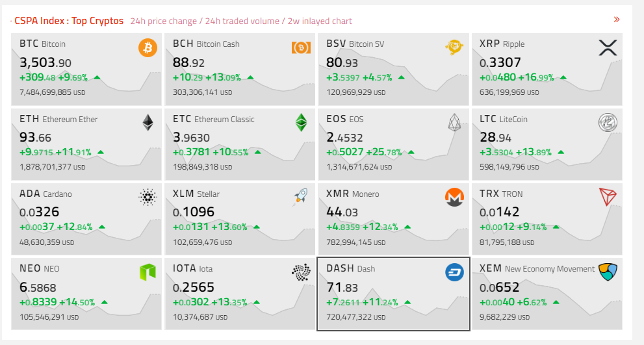
Task: Open the CSPA Index : Top Cryptos heading
Action: point(69,21)
